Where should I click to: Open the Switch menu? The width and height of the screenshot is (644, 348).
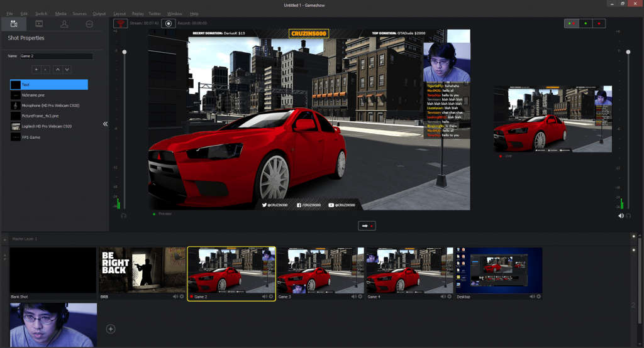pyautogui.click(x=41, y=14)
